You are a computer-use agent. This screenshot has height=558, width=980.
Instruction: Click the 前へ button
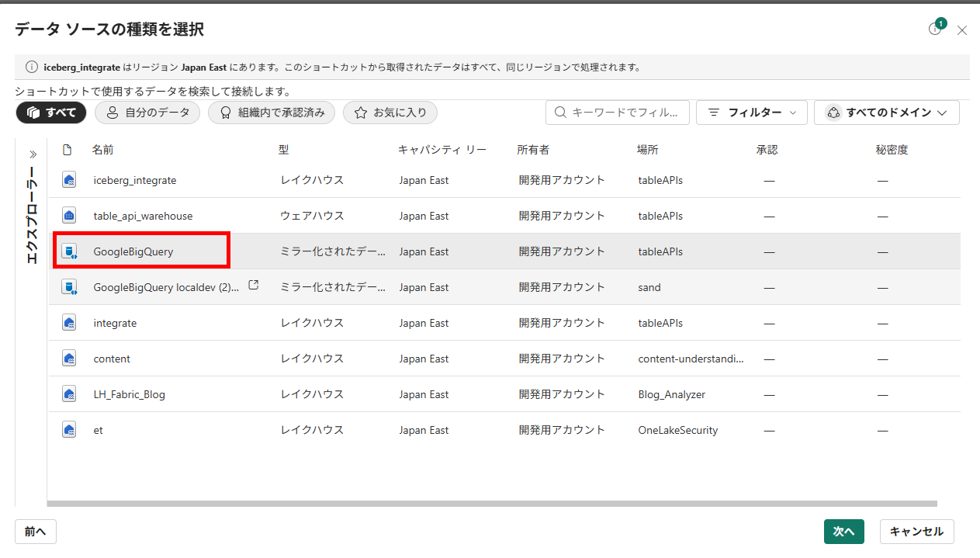point(36,532)
